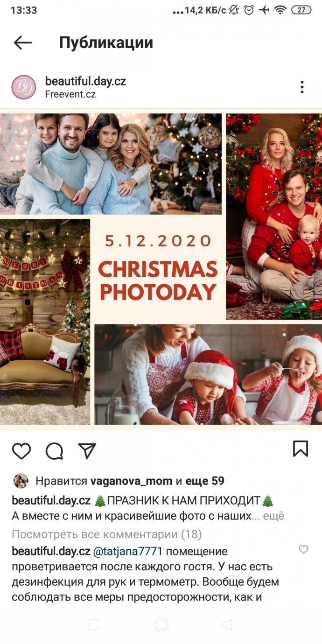This screenshot has height=644, width=322.
Task: Expand caption with the ещё link
Action: point(273,516)
